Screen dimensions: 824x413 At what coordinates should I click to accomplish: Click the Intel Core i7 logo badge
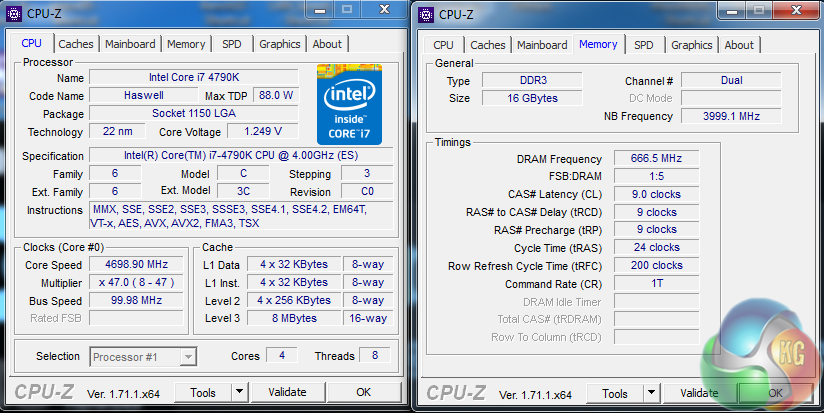(x=349, y=105)
